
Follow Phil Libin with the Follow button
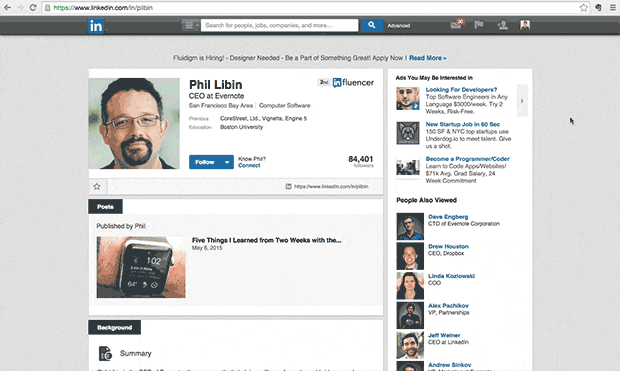tap(205, 162)
